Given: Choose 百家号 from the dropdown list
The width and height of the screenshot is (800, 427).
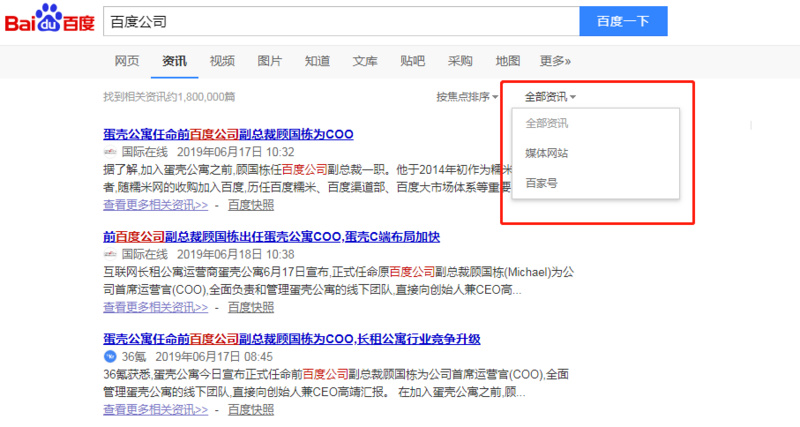Looking at the screenshot, I should 541,183.
